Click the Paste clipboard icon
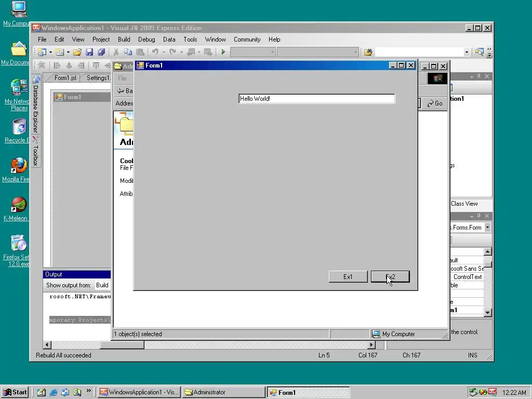The width and height of the screenshot is (532, 399). click(x=140, y=52)
